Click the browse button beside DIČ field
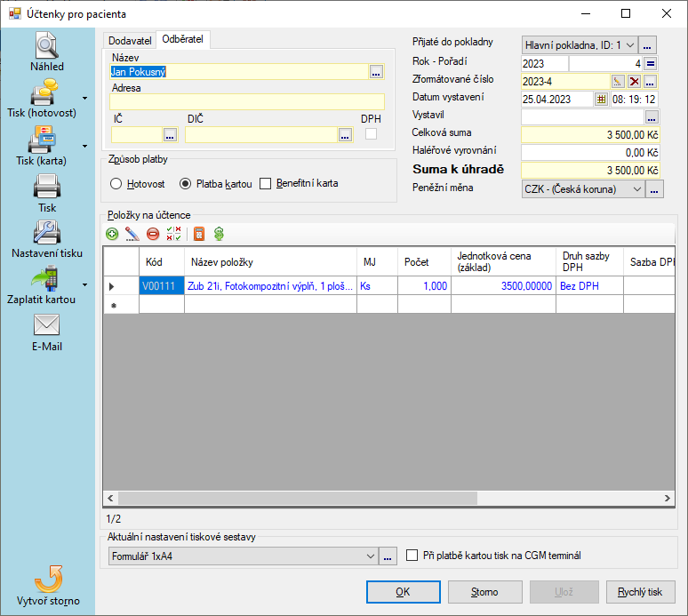The height and width of the screenshot is (616, 688). pos(345,135)
